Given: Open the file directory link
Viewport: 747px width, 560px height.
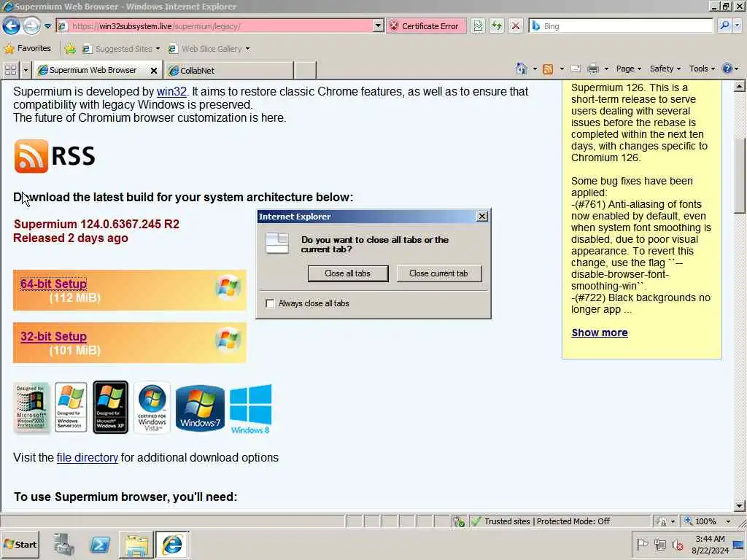Looking at the screenshot, I should coord(88,458).
